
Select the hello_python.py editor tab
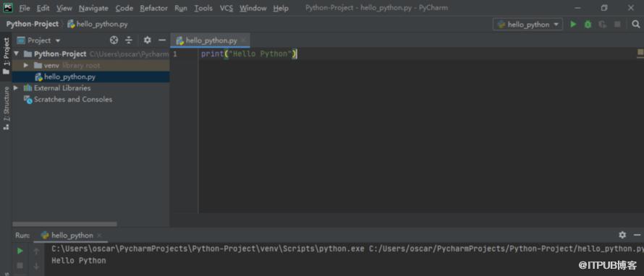211,40
